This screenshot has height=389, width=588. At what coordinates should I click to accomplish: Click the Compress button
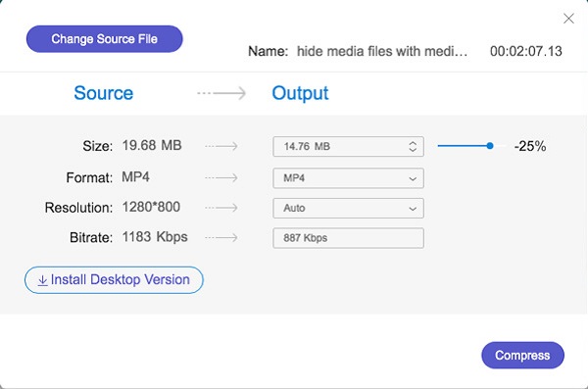[x=522, y=355]
